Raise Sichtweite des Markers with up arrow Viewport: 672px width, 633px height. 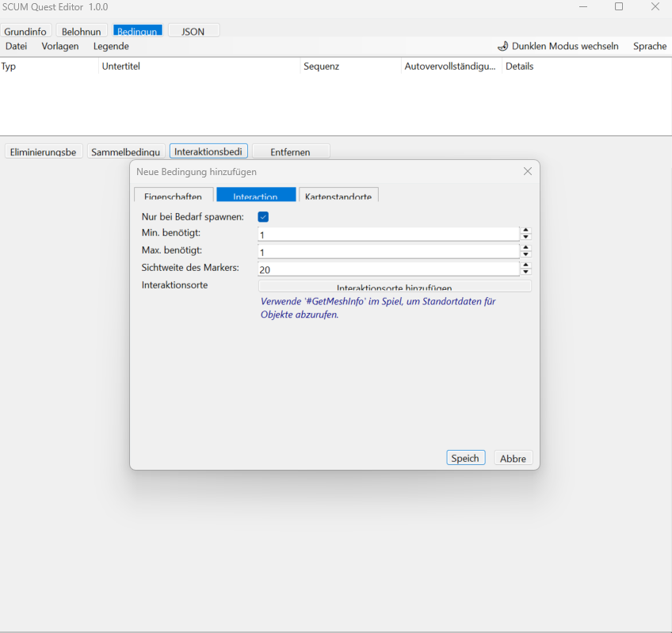click(525, 265)
